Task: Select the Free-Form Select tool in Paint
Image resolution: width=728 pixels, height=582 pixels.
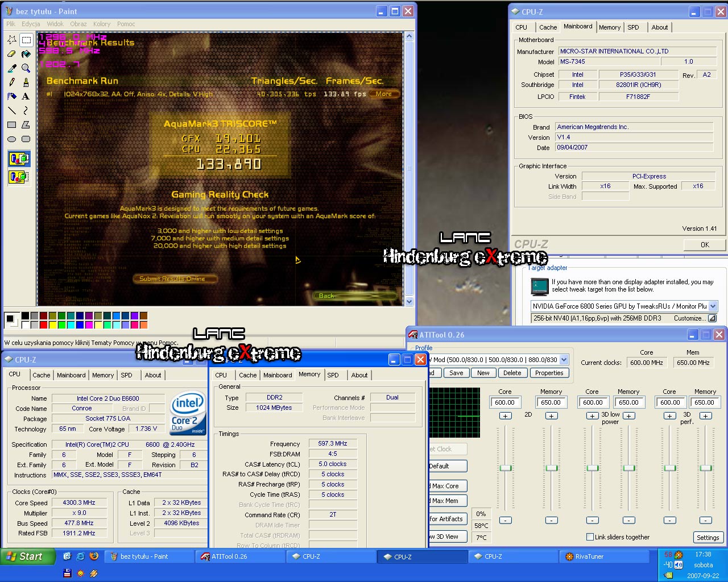Action: pyautogui.click(x=12, y=40)
